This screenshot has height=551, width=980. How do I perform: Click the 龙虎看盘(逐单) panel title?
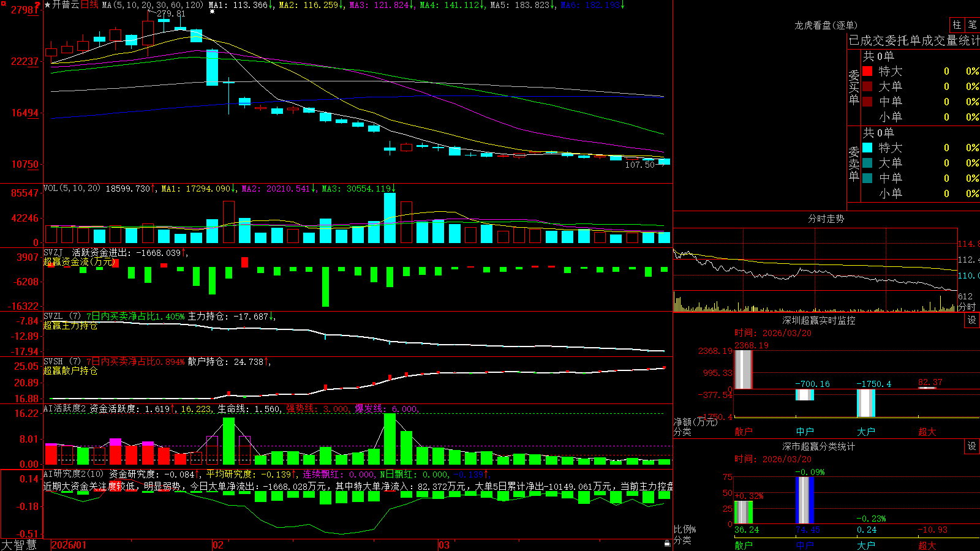(x=826, y=25)
